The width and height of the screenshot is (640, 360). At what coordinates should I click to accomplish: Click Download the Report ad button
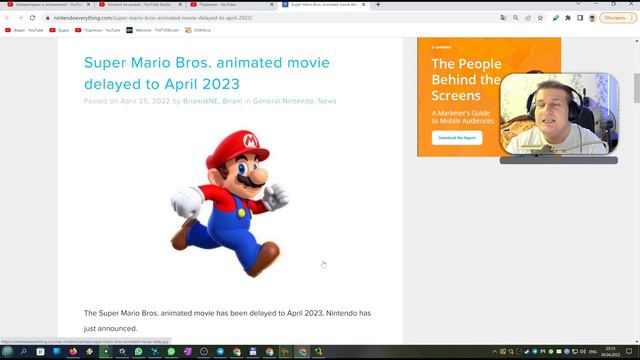(x=457, y=138)
